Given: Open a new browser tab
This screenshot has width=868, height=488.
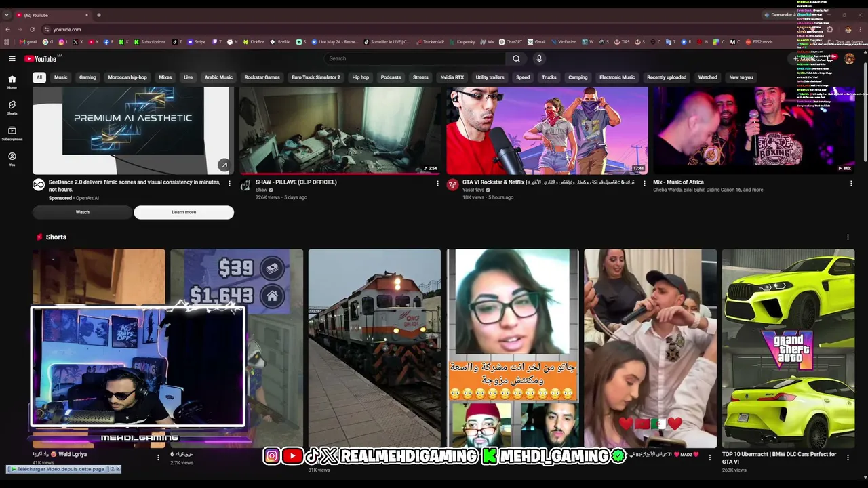Looking at the screenshot, I should (x=98, y=15).
